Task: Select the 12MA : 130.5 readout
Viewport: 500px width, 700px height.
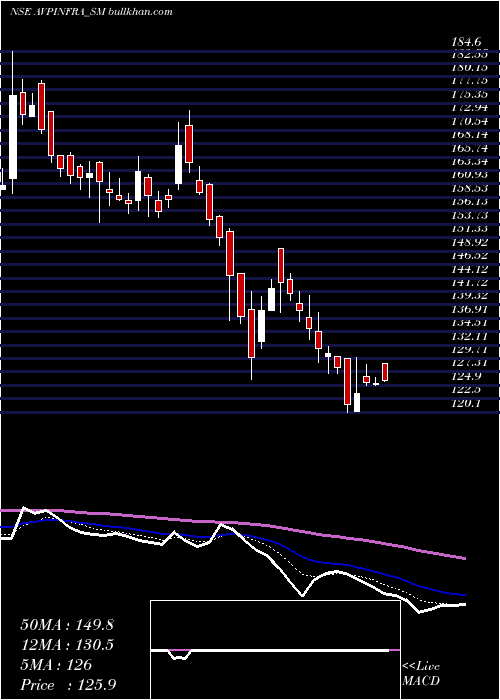Action: coord(67,645)
